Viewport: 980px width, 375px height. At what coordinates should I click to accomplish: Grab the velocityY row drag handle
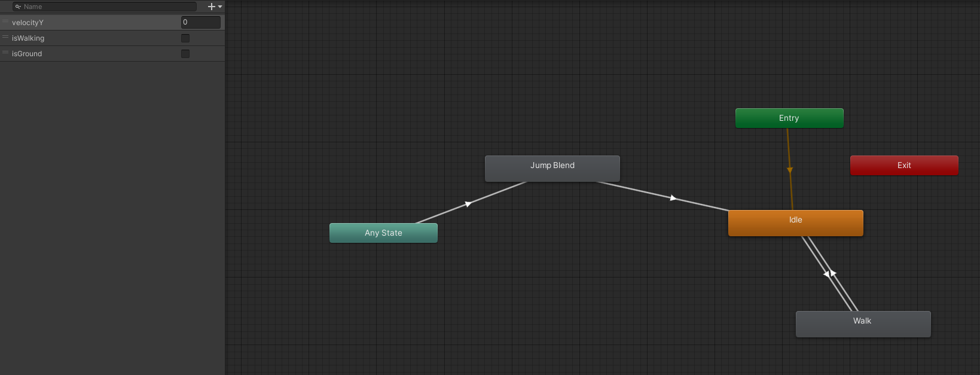point(5,22)
